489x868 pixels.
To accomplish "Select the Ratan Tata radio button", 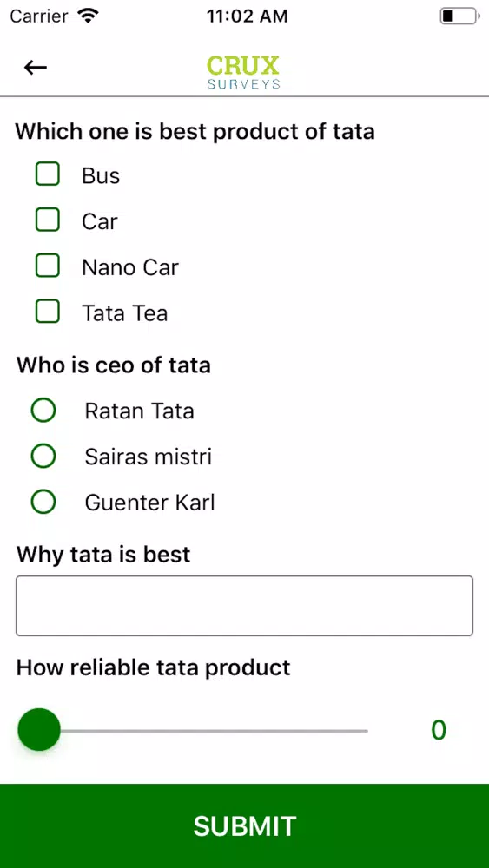I will tap(43, 411).
